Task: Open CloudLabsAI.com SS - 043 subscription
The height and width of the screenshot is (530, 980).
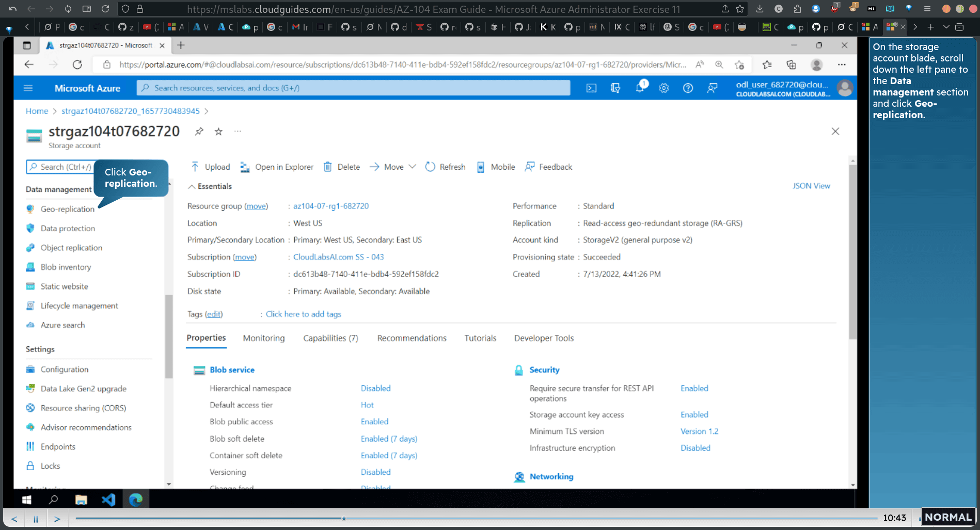Action: pyautogui.click(x=339, y=257)
